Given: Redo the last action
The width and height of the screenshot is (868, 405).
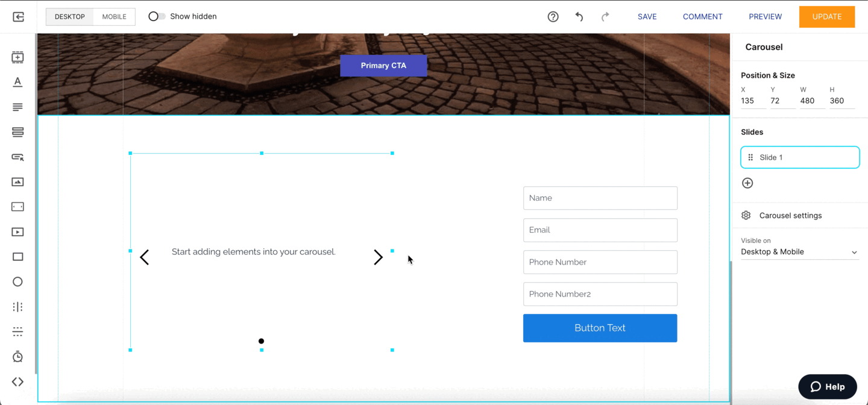Looking at the screenshot, I should 605,17.
